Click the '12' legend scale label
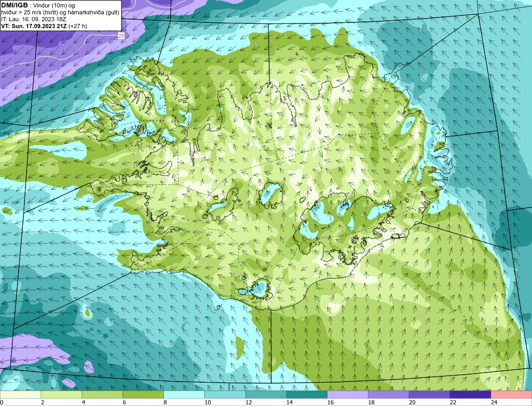Image resolution: width=532 pixels, height=406 pixels. (x=248, y=402)
